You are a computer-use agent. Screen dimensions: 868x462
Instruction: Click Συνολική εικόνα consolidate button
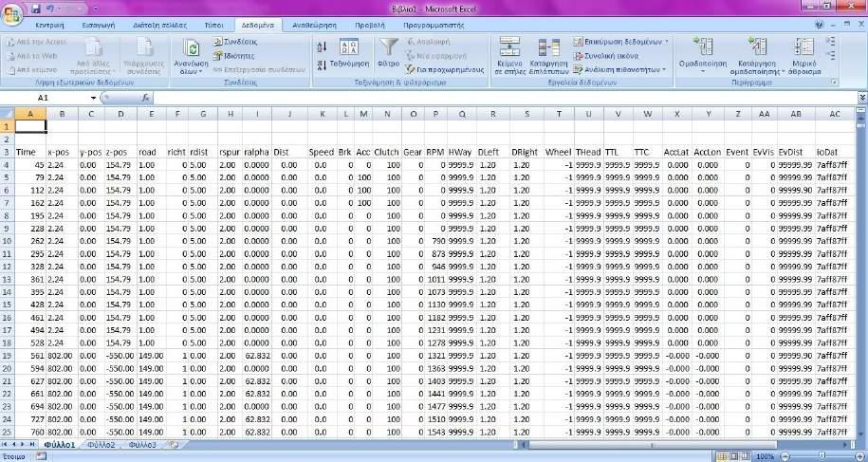pyautogui.click(x=605, y=56)
